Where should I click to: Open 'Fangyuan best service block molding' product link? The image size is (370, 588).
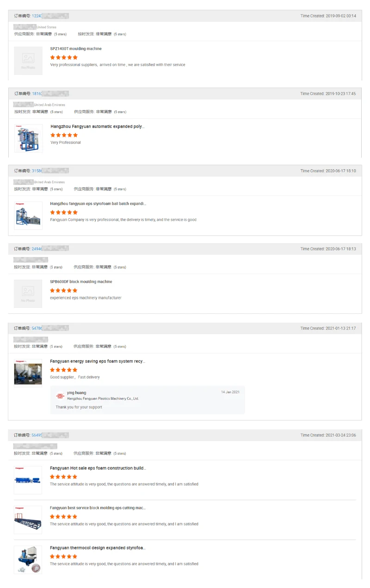coord(98,508)
